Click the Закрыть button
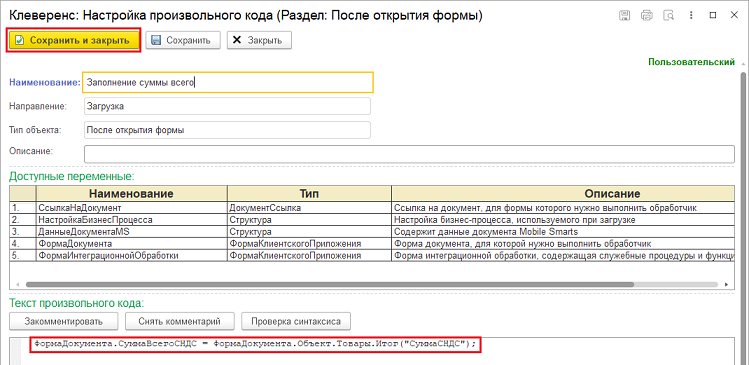 click(259, 41)
